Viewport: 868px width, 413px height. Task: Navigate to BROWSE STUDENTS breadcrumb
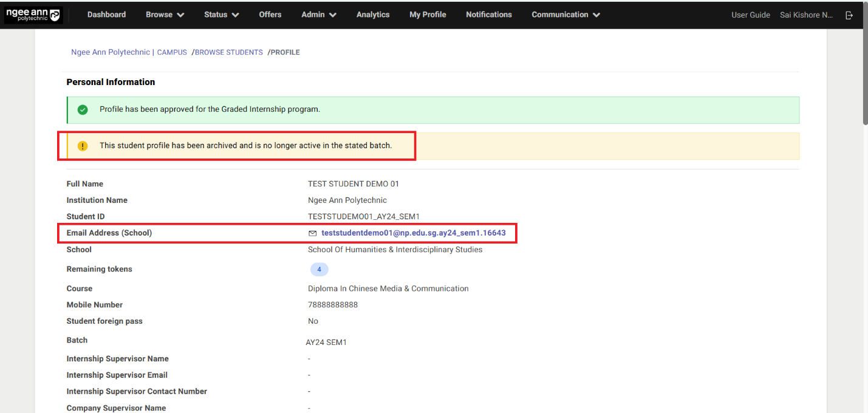tap(229, 53)
